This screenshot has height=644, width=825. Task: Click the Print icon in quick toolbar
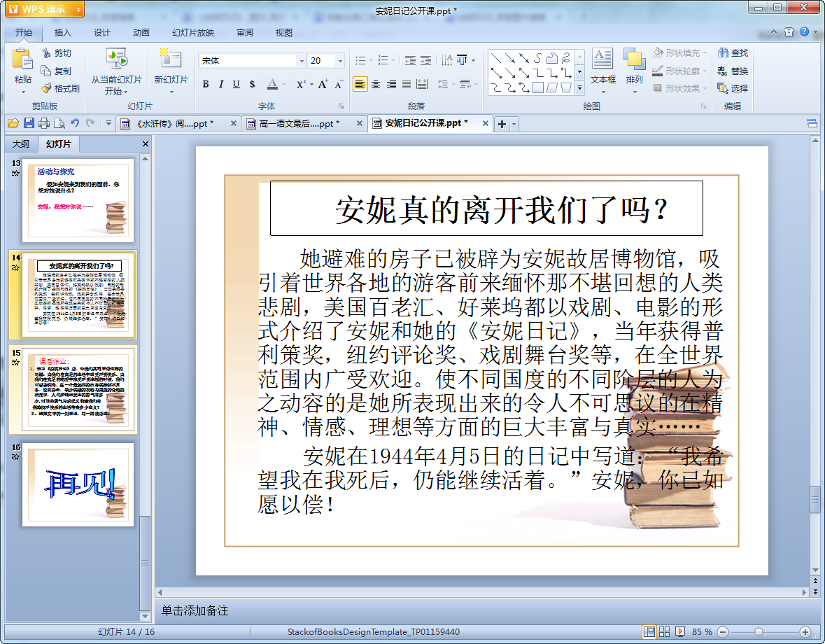pyautogui.click(x=44, y=123)
